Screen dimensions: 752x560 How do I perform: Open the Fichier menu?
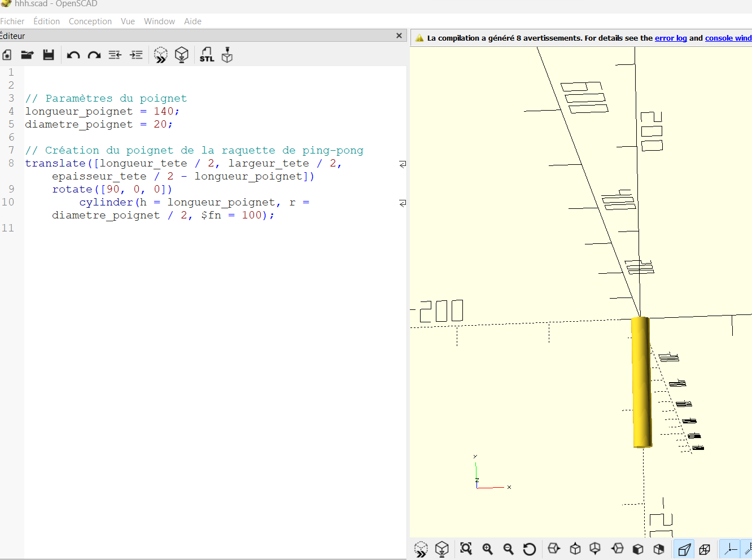(12, 21)
